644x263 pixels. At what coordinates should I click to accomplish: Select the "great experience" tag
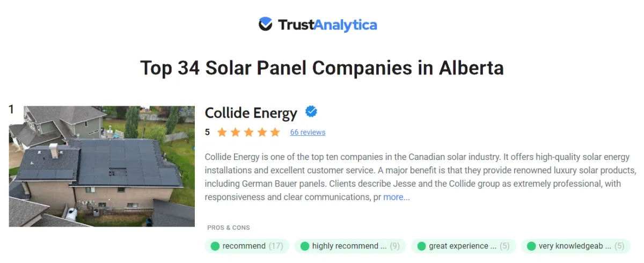[x=463, y=246]
